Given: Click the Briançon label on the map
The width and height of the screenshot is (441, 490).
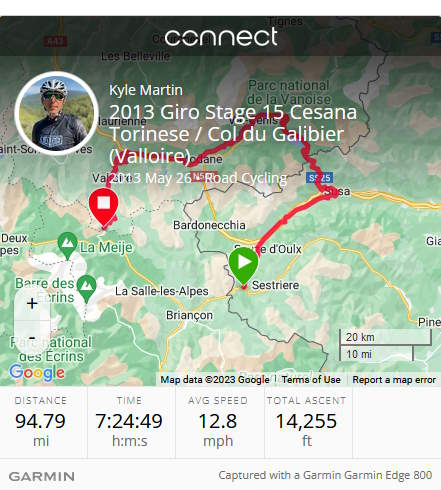Looking at the screenshot, I should 189,315.
